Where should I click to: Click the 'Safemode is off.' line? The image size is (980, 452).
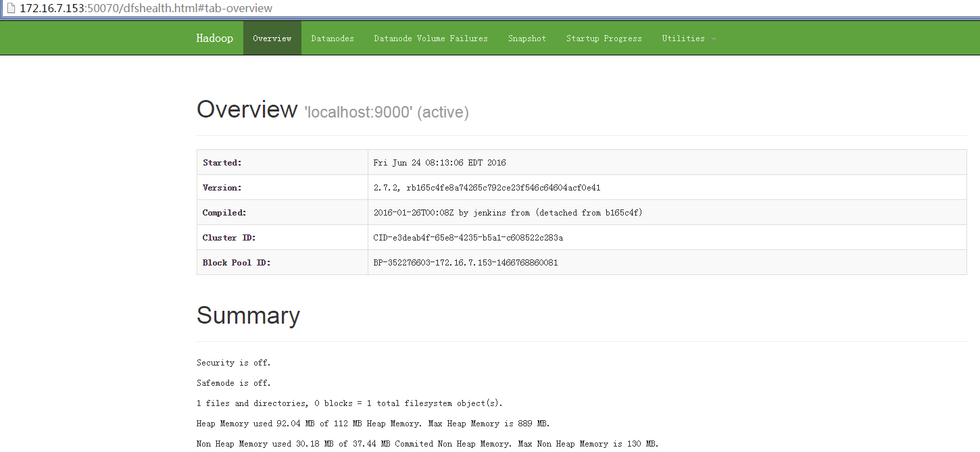click(x=234, y=383)
